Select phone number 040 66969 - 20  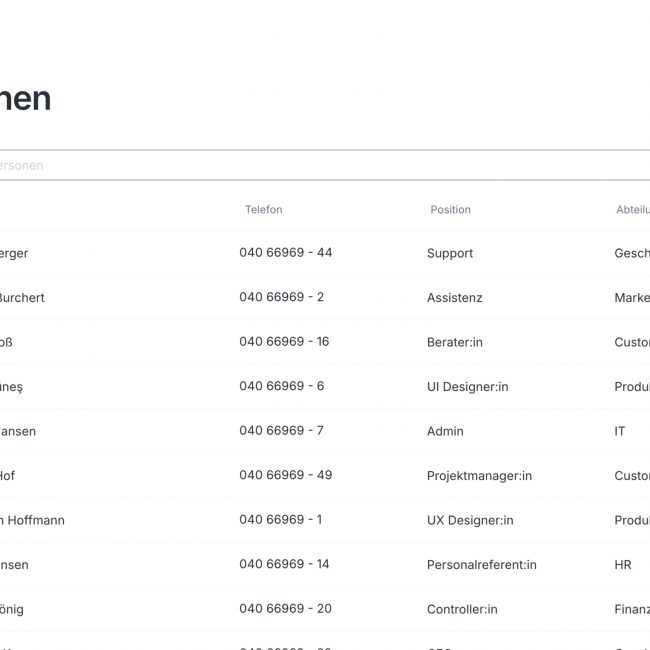tap(285, 609)
